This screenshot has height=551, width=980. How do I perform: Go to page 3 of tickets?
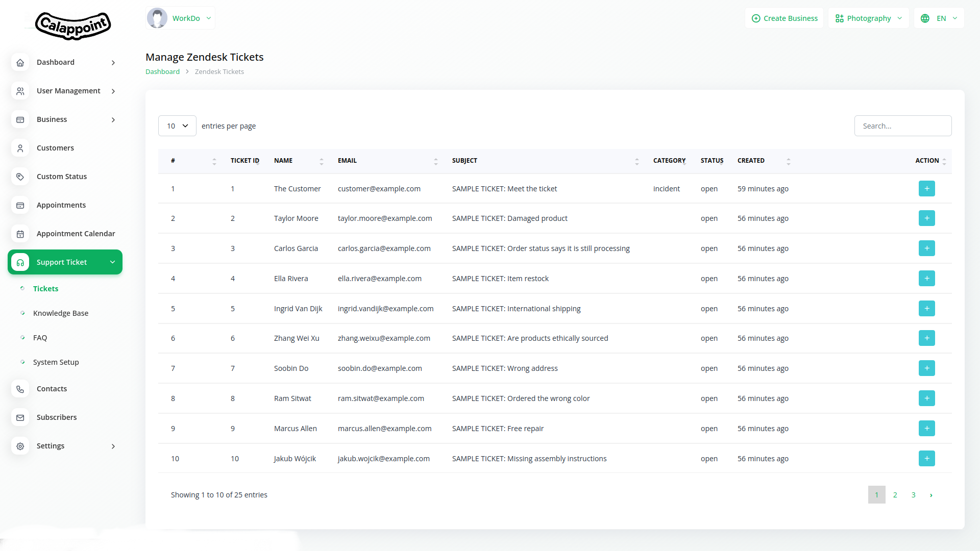point(914,495)
